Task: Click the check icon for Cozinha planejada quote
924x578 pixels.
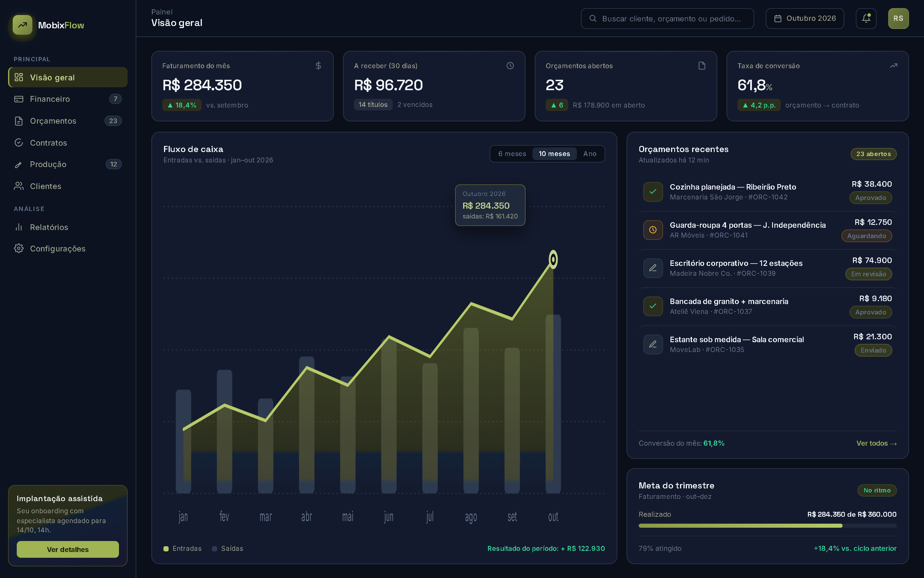Action: click(x=653, y=192)
